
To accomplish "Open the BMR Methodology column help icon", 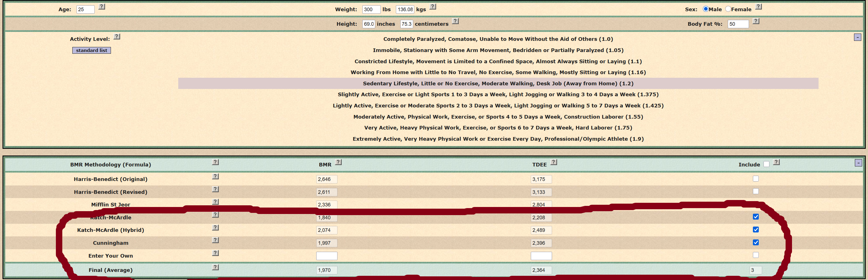I will click(x=216, y=162).
